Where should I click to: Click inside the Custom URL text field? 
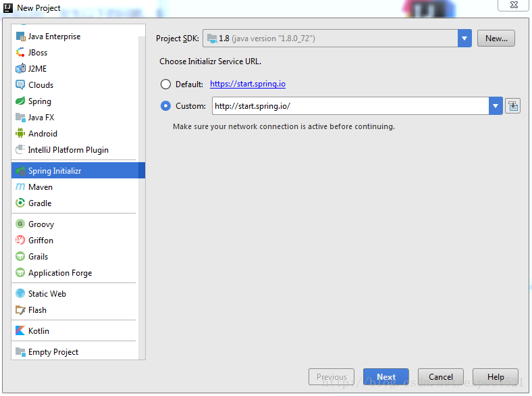tap(350, 106)
